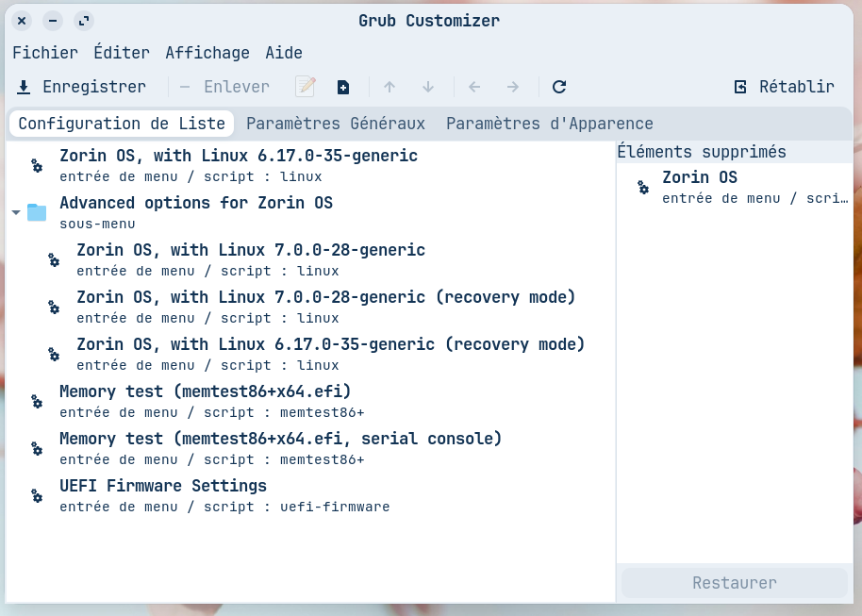
Task: Click the refresh reload icon
Action: 559,87
